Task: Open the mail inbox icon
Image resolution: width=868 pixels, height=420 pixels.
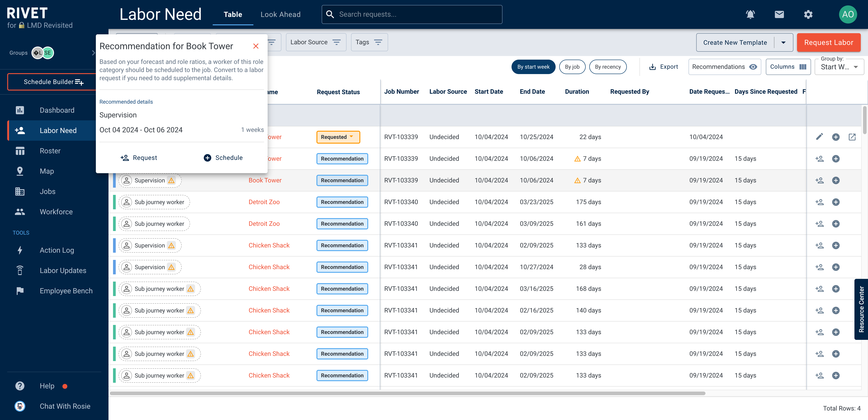Action: 779,14
